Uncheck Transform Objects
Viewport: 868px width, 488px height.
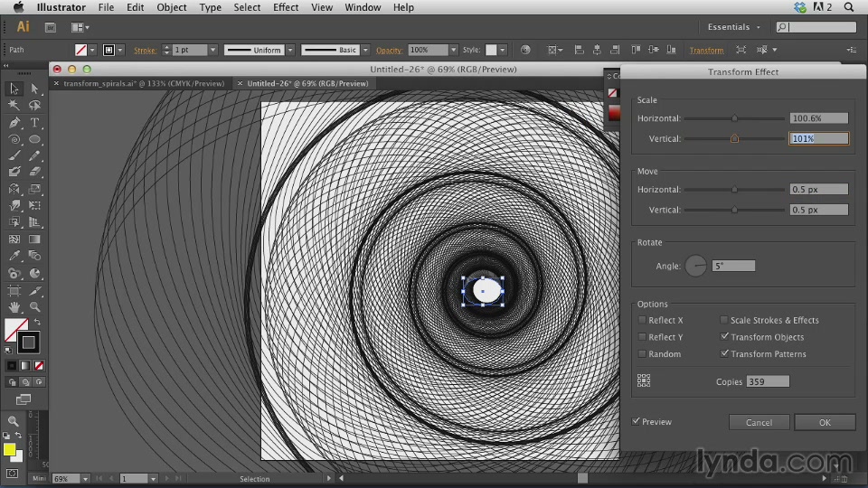(724, 336)
